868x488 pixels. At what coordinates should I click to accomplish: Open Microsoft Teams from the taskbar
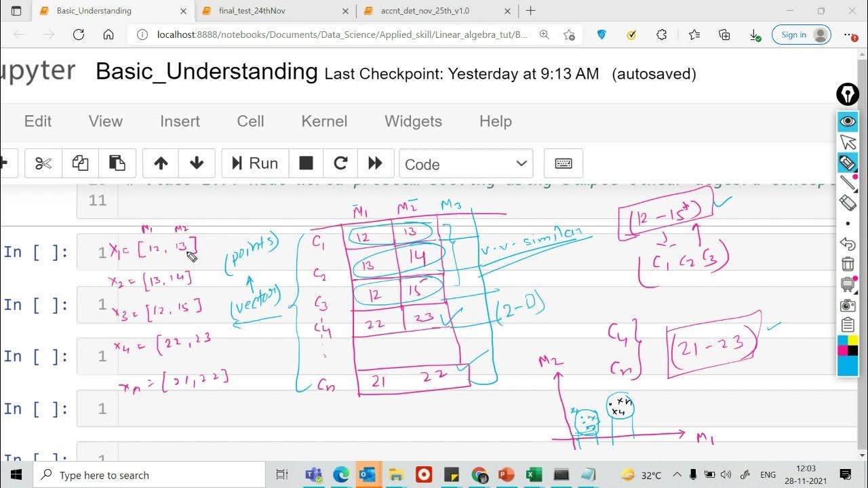(313, 475)
